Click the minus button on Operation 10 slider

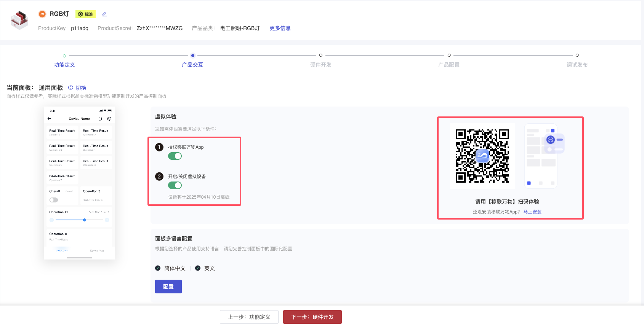(x=51, y=220)
